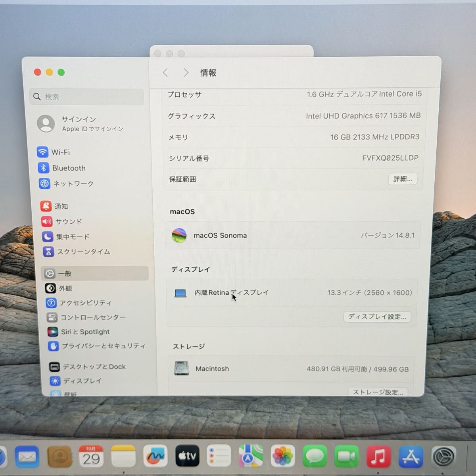Launch Notes from the Dock
The height and width of the screenshot is (476, 476).
(123, 457)
